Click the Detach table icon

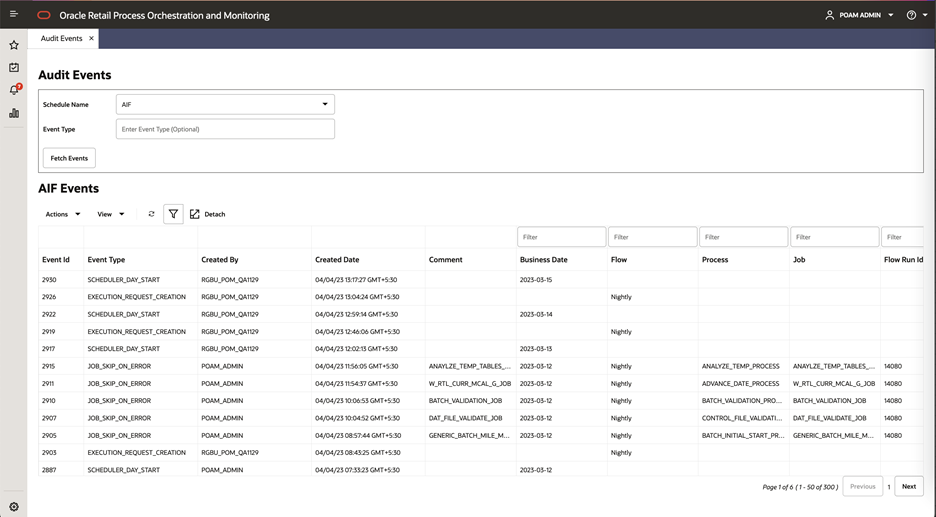(x=195, y=214)
